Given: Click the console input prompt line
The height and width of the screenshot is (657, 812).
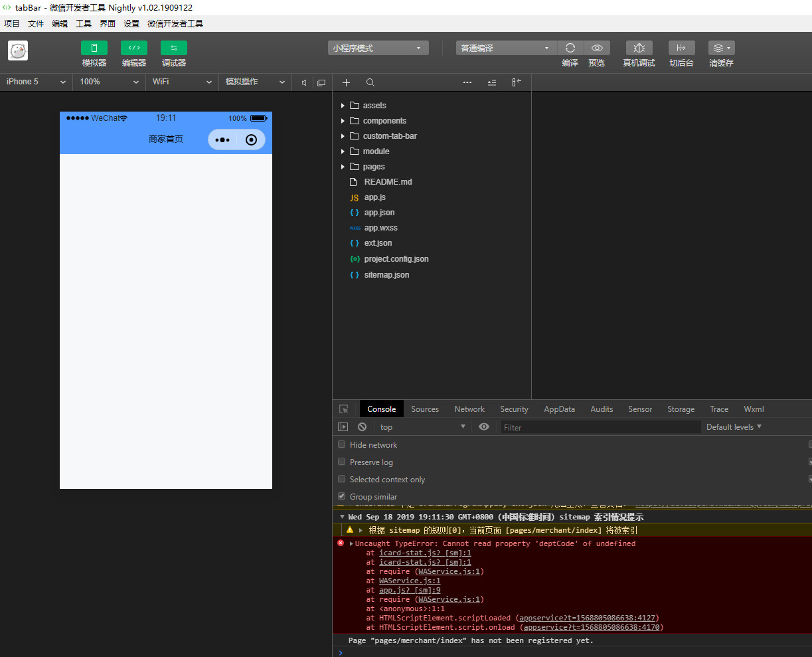Looking at the screenshot, I should [572, 652].
